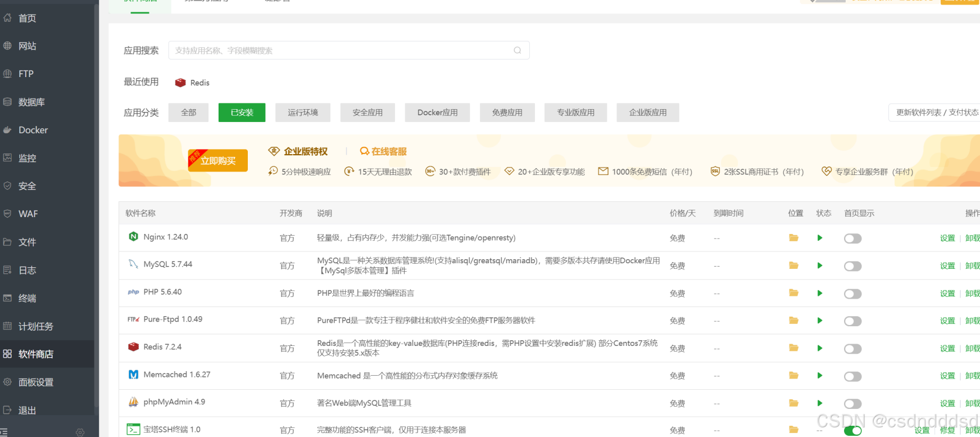Image resolution: width=980 pixels, height=437 pixels.
Task: Toggle homepage display for Redis 7.2.4
Action: (852, 349)
